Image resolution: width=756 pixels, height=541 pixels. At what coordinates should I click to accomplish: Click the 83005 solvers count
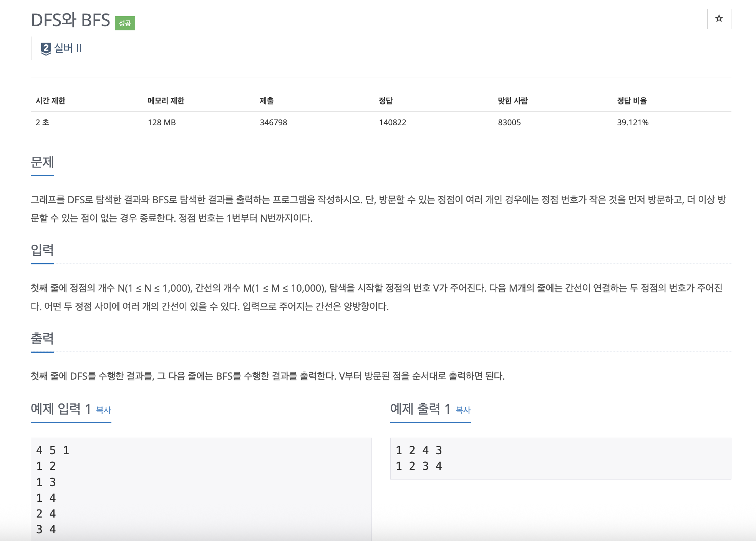coord(509,123)
